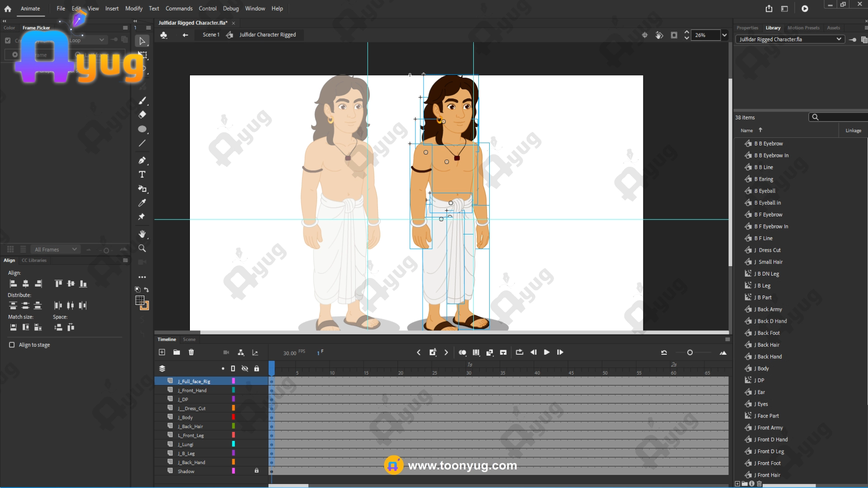Open the stage zoom percentage dropdown

point(724,35)
